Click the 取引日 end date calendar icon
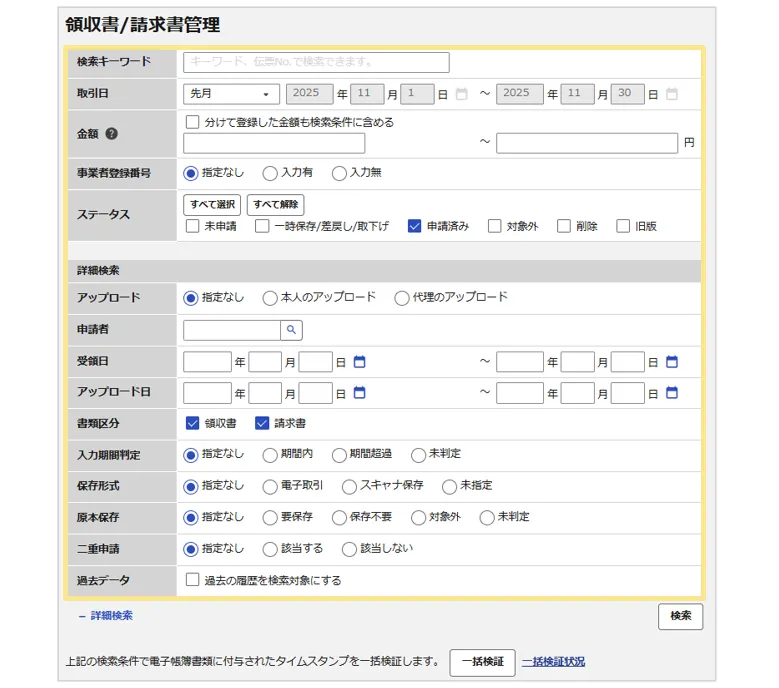Screen dimensions: 779x688 pos(672,94)
